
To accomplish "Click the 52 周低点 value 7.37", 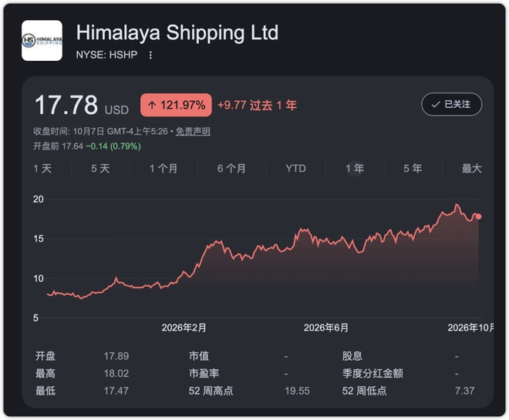I will tap(464, 391).
